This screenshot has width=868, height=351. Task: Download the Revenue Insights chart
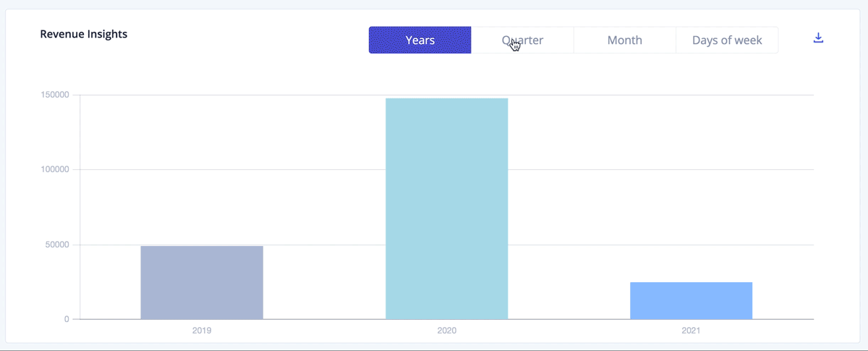819,38
